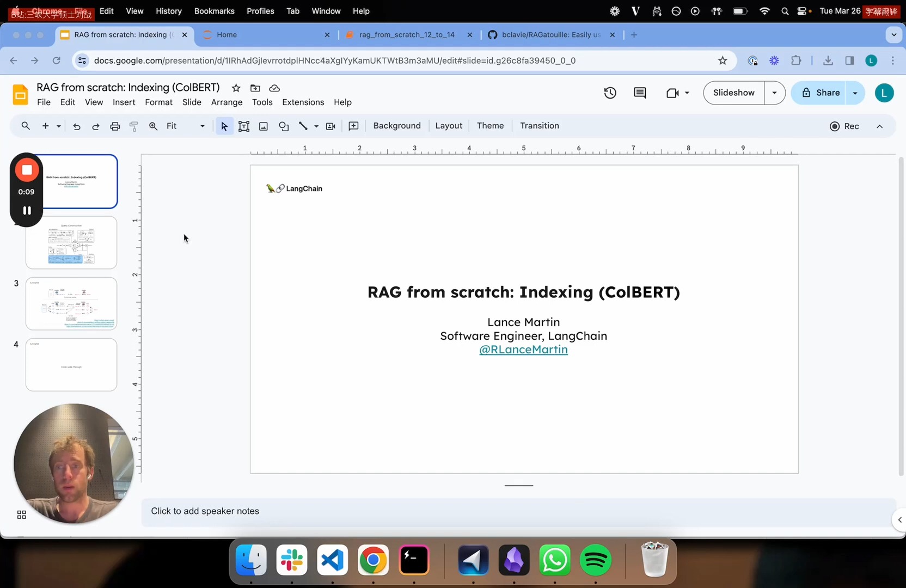
Task: Insert a text box
Action: [x=244, y=126]
